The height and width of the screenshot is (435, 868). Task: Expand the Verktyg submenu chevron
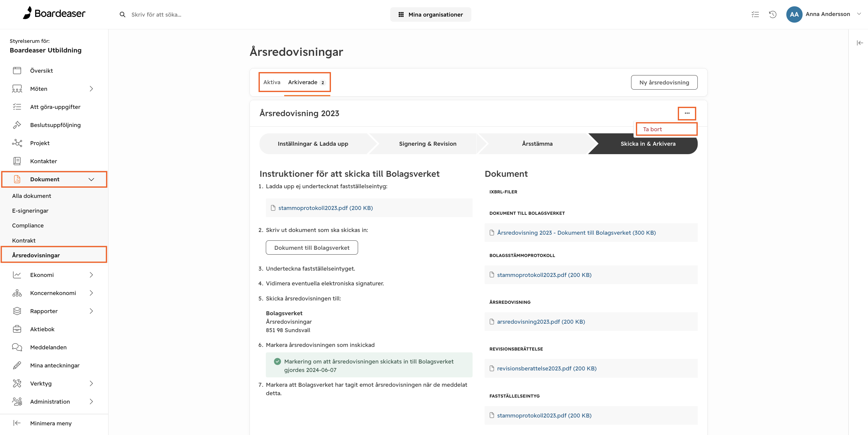(91, 383)
